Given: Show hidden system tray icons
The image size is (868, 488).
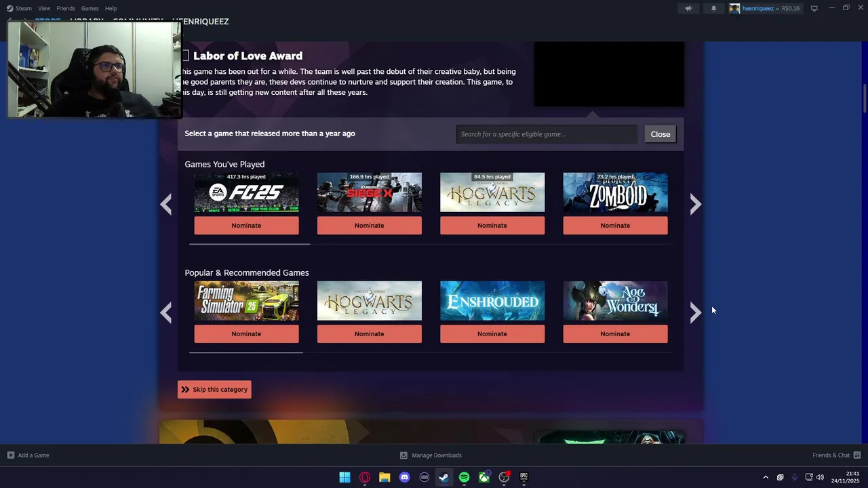Looking at the screenshot, I should tap(766, 477).
